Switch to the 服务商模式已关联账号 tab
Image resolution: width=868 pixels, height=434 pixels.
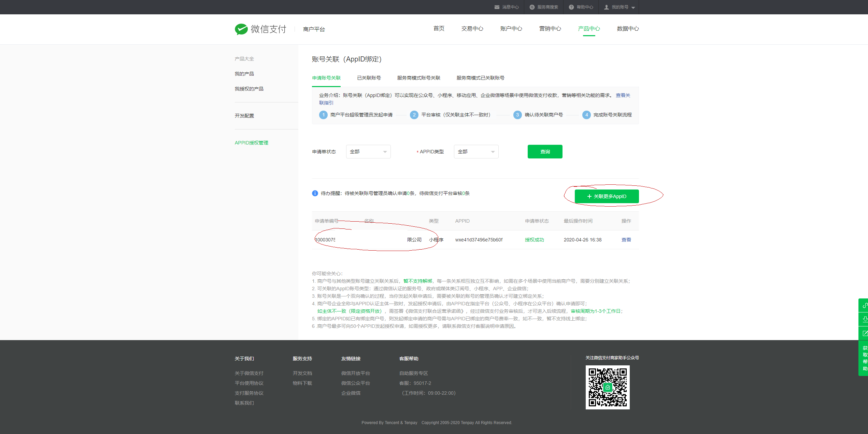click(481, 78)
